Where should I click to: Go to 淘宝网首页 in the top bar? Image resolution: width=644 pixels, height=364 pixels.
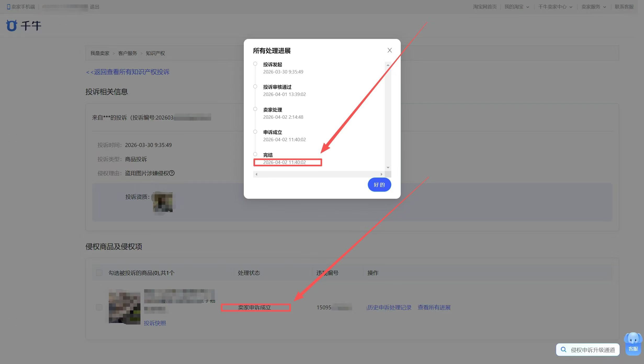coord(485,7)
